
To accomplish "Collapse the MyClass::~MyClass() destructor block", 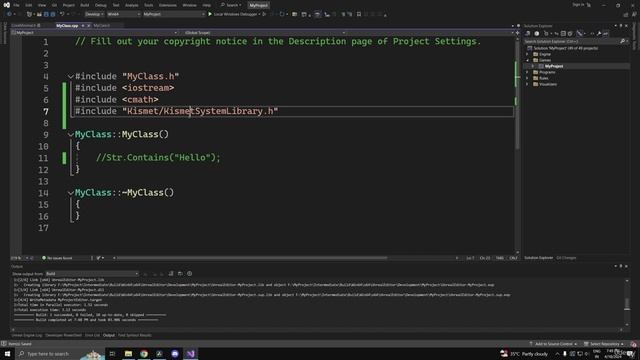I will (x=71, y=193).
